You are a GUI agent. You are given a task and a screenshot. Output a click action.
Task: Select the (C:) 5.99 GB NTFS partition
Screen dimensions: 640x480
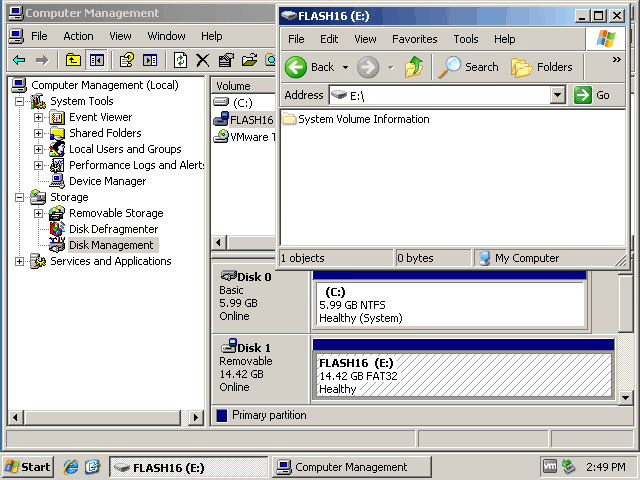tap(449, 303)
